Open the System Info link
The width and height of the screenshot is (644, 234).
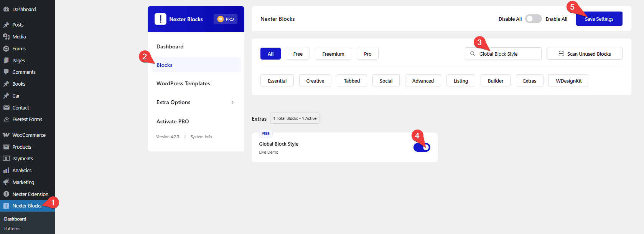click(x=201, y=137)
